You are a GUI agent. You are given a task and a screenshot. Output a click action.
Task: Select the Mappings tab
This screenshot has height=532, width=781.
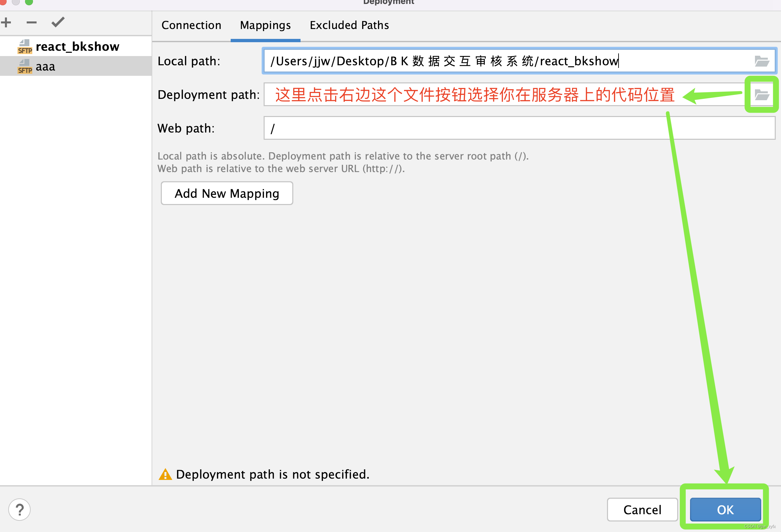click(266, 25)
